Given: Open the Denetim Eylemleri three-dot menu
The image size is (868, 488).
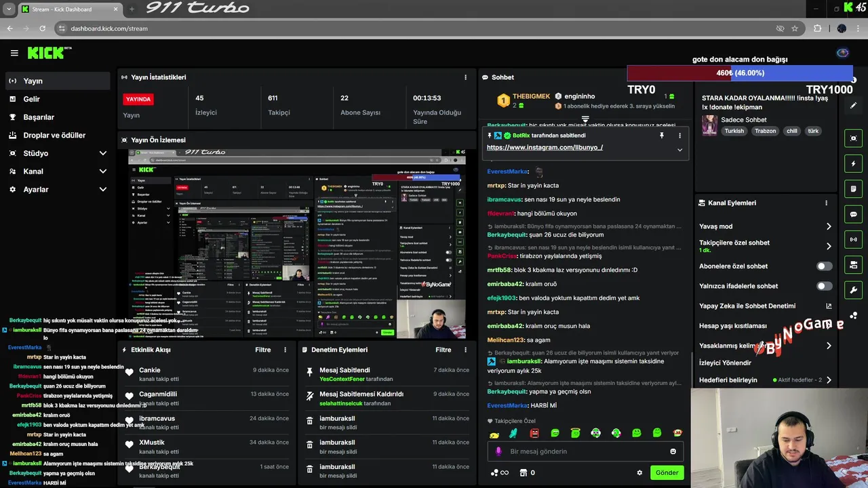Looking at the screenshot, I should (465, 350).
